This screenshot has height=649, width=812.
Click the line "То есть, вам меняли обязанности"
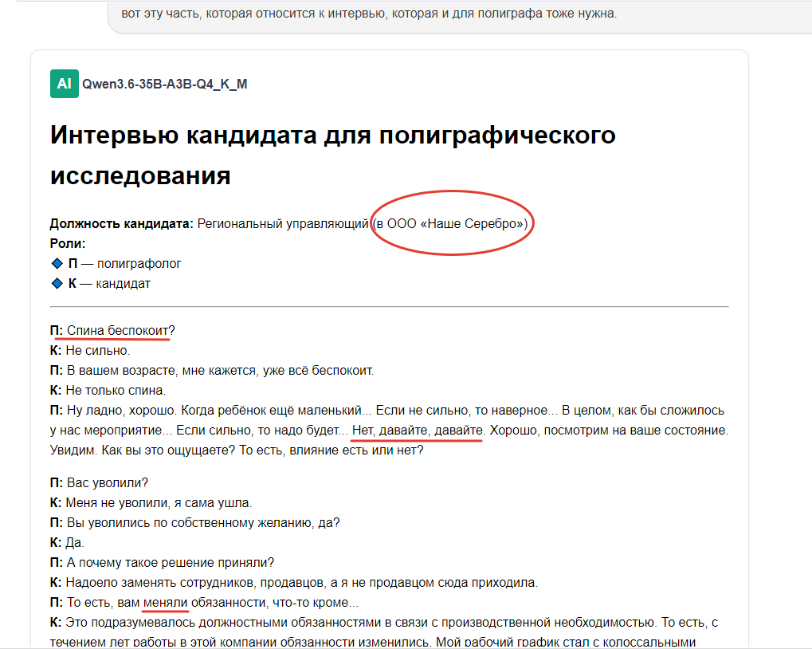[x=213, y=603]
